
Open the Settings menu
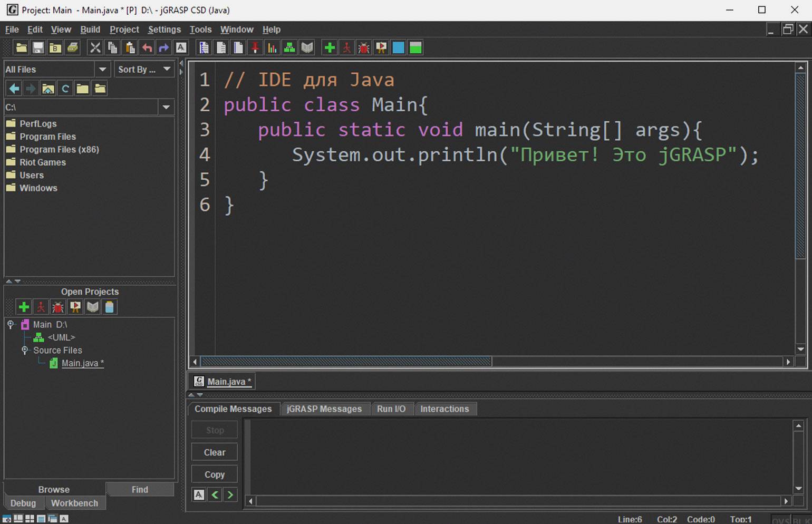[164, 30]
